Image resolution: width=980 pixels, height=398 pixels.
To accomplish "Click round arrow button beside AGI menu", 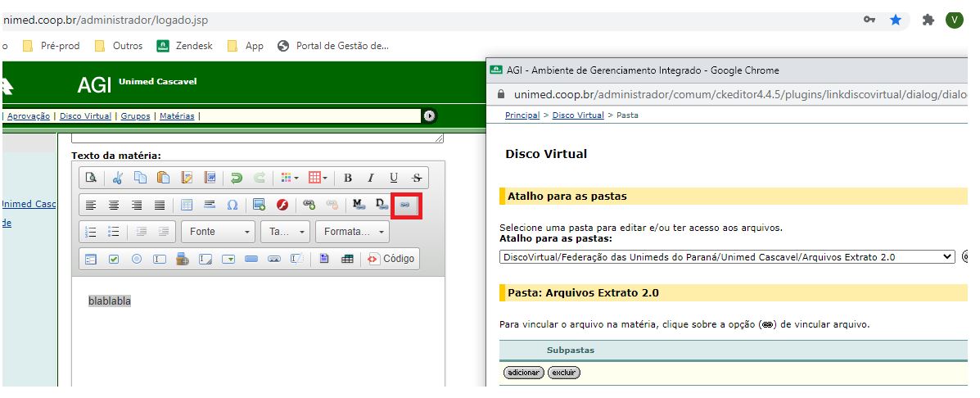I will tap(429, 115).
